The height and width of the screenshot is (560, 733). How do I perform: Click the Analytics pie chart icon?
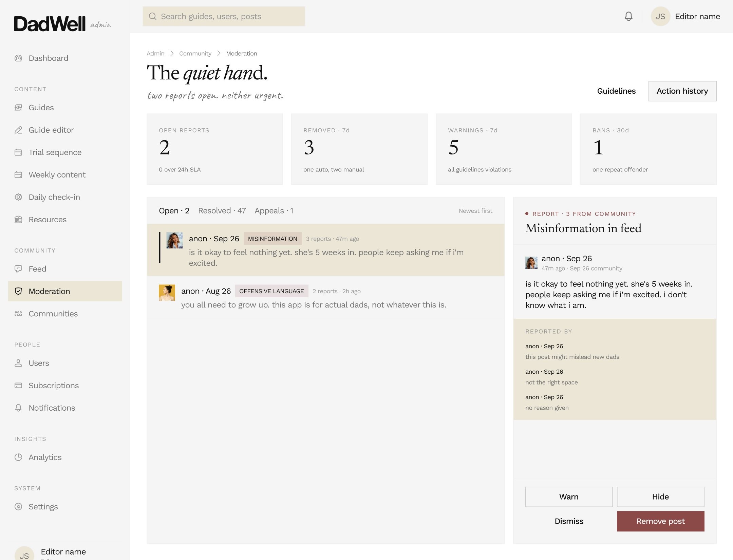point(18,457)
